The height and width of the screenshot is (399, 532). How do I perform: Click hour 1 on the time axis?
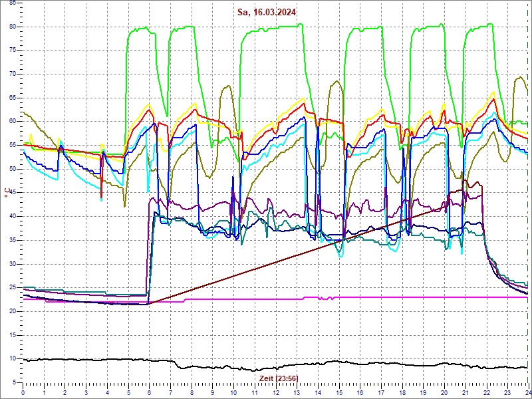(x=44, y=392)
